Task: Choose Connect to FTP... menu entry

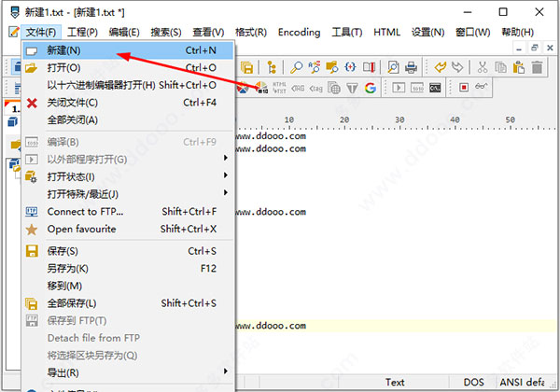Action: pos(128,212)
